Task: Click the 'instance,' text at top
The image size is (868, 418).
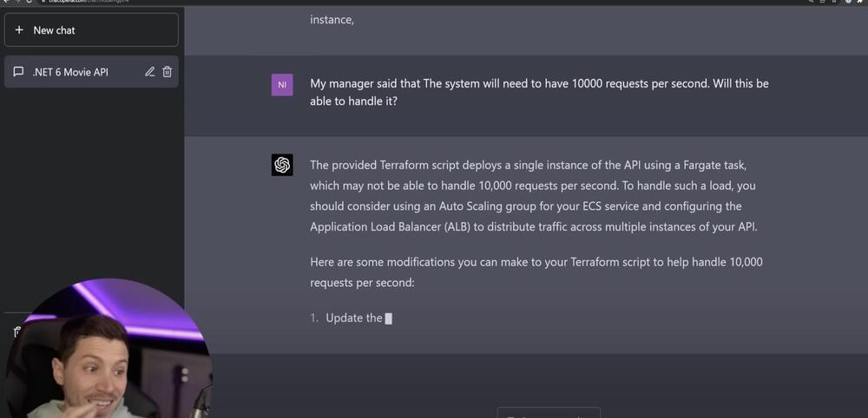Action: pyautogui.click(x=332, y=20)
